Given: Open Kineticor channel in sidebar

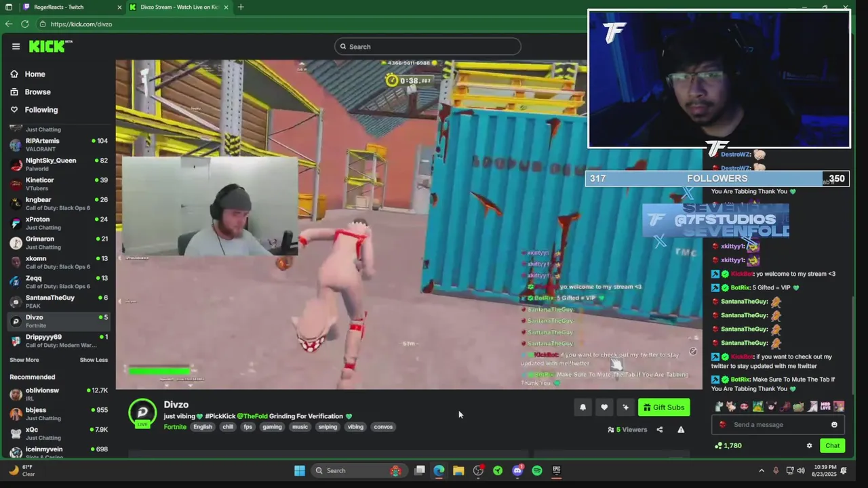Looking at the screenshot, I should [x=58, y=184].
